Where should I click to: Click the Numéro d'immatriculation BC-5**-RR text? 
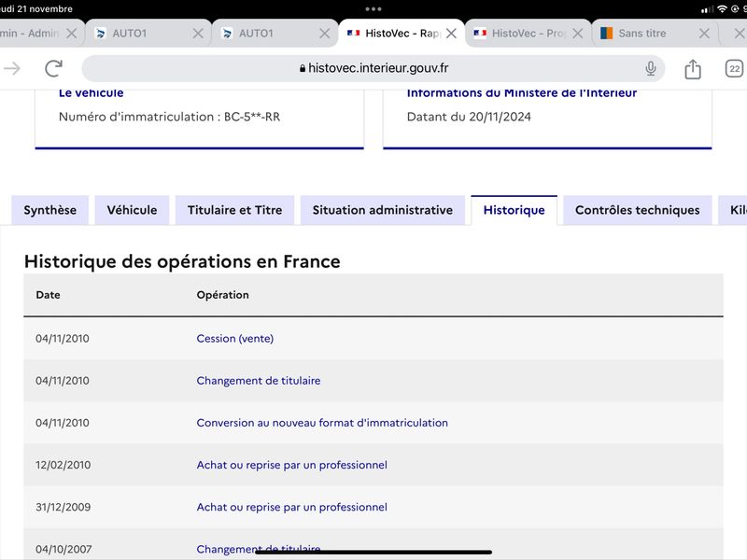tap(169, 117)
